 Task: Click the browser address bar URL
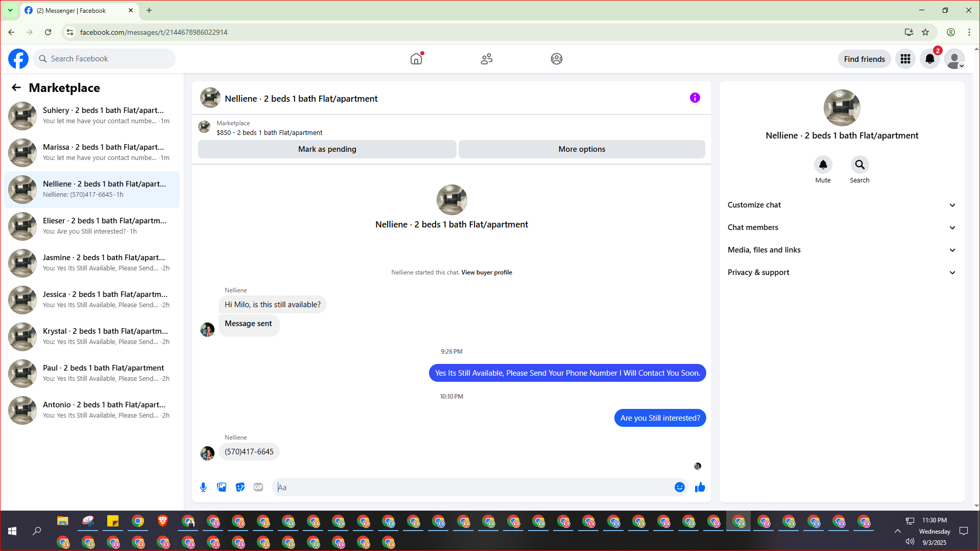pos(154,32)
